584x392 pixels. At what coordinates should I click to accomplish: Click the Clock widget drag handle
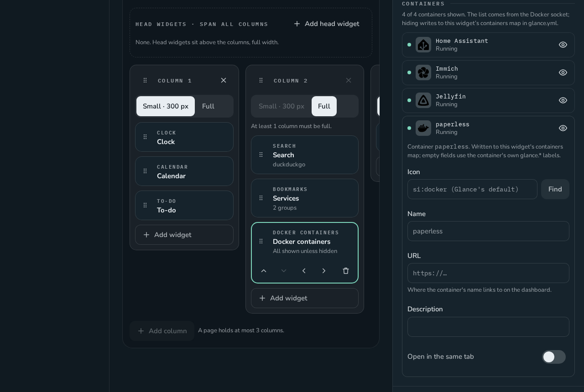pyautogui.click(x=145, y=137)
